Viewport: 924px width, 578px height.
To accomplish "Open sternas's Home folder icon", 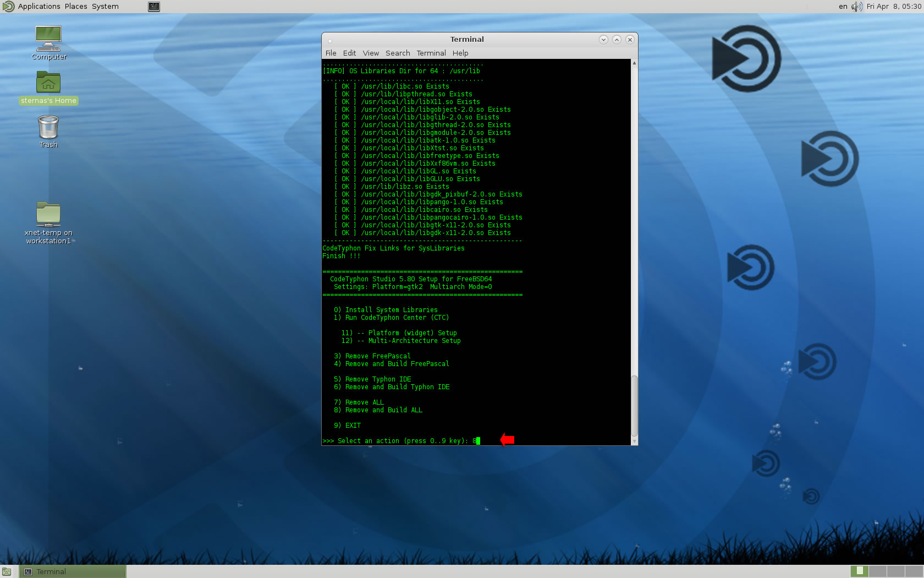I will point(48,88).
